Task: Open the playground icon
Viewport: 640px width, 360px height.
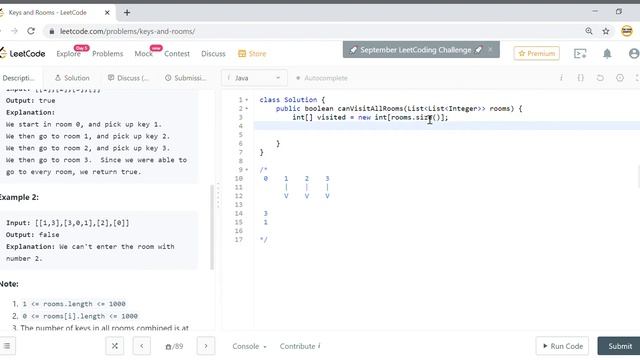Action: [x=580, y=53]
